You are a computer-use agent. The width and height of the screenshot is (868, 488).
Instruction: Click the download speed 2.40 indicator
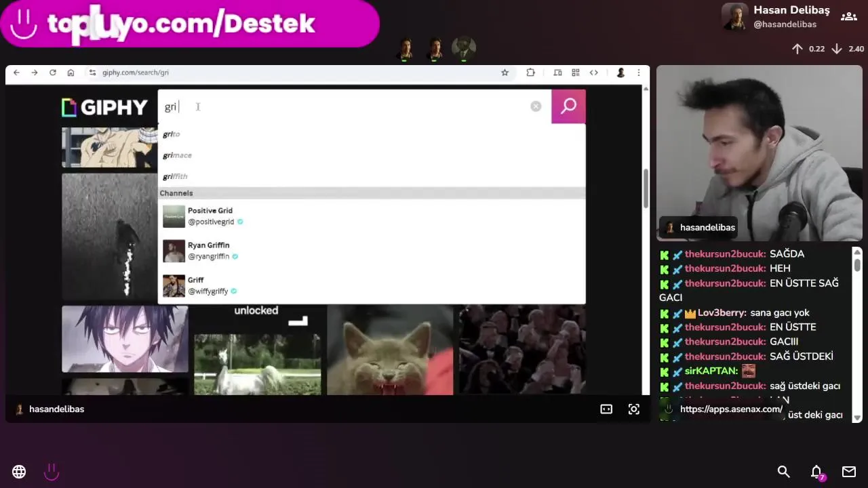pos(848,49)
